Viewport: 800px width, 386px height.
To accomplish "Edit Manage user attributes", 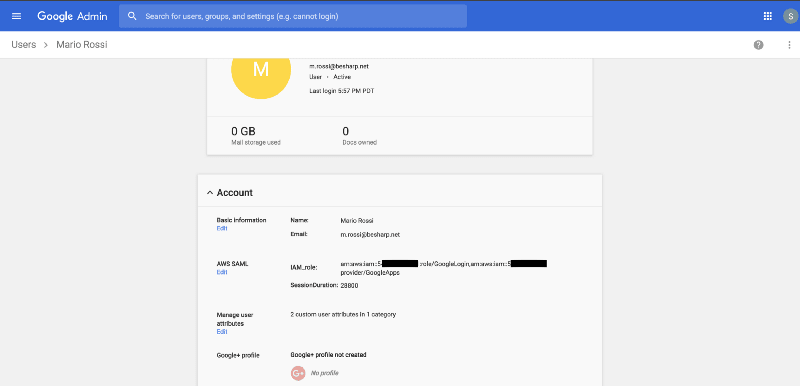I will pyautogui.click(x=221, y=332).
